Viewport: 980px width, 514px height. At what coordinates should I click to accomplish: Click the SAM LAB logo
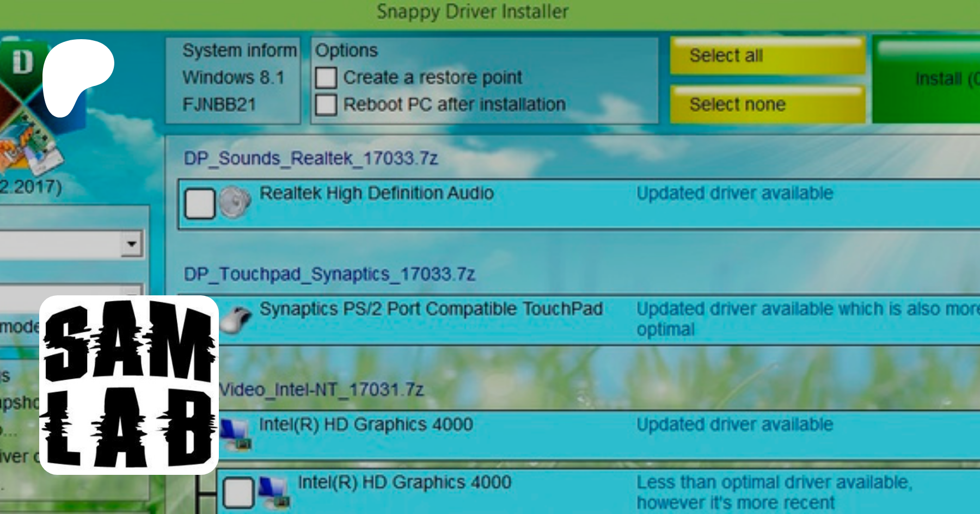click(129, 385)
